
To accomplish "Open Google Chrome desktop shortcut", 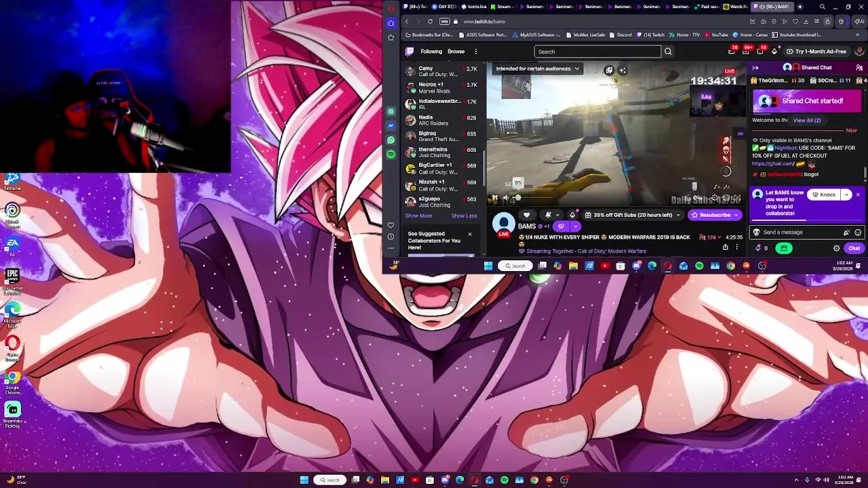I will point(12,382).
